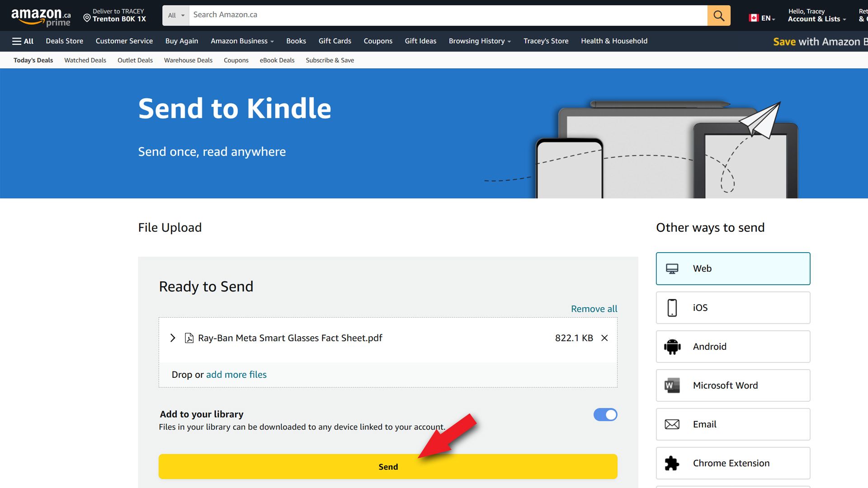Switch to Watched Deals tab

pyautogui.click(x=85, y=60)
